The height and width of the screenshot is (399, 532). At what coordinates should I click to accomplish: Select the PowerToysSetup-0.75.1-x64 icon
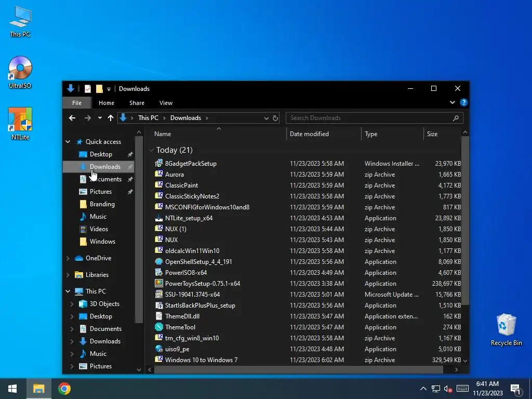pyautogui.click(x=159, y=283)
